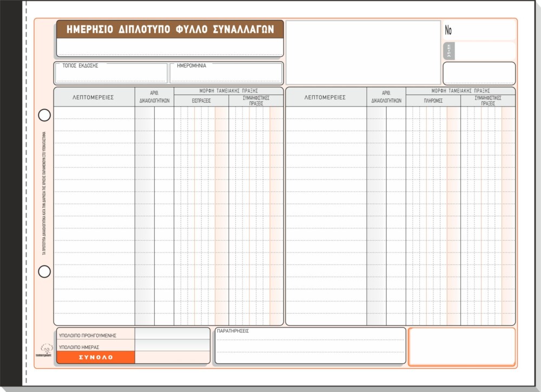Viewport: 541px width, 392px height.
Task: Click the ΥΠΟΛΟΙΠΟ ΠΡΟΗΓΟΥΜΕΝΗΣ row
Action: (x=133, y=334)
